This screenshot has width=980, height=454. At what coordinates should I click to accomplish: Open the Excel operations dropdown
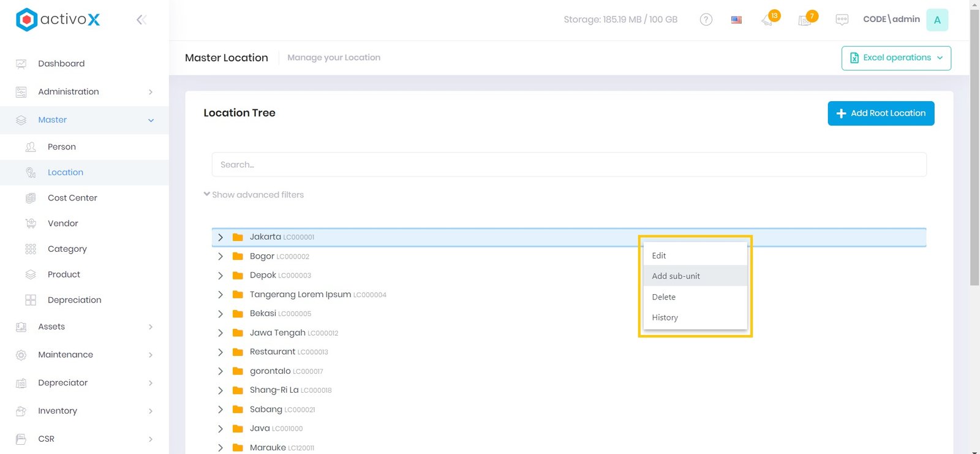pos(895,58)
